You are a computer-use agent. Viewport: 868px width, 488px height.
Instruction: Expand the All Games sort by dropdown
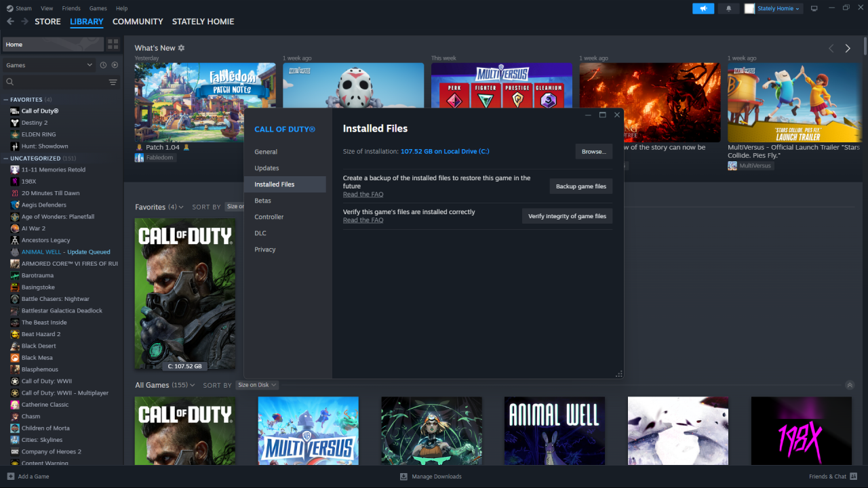[257, 385]
